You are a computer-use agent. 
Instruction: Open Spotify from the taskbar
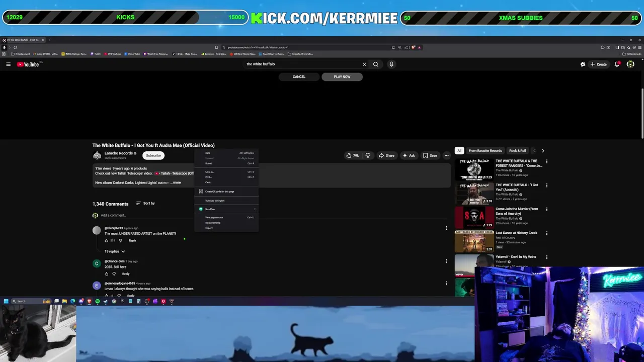[98, 301]
